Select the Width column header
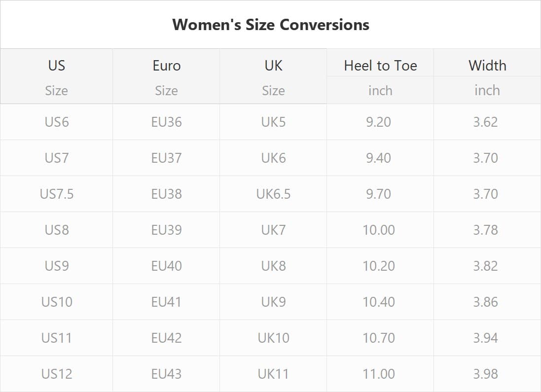The height and width of the screenshot is (392, 541). (x=487, y=66)
